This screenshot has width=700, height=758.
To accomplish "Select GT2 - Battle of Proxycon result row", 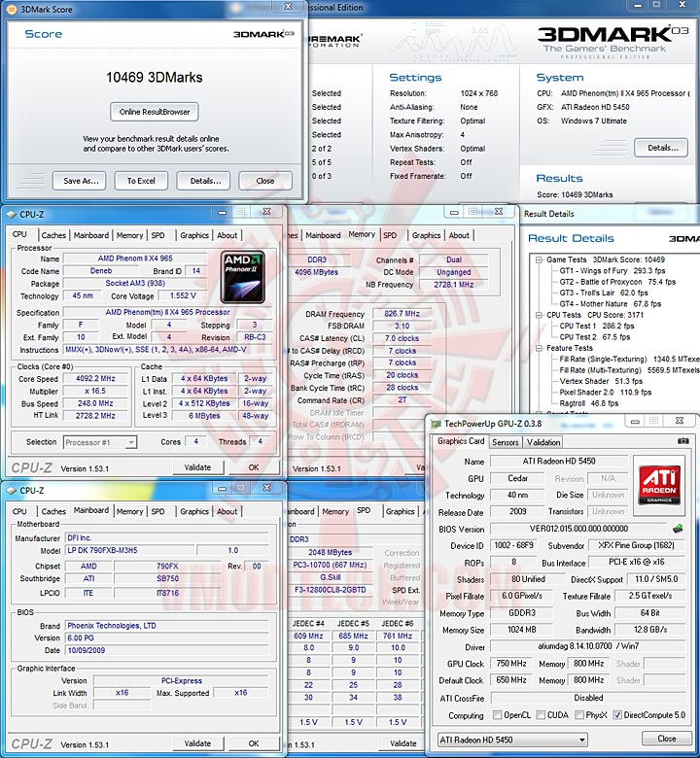I will [x=617, y=282].
